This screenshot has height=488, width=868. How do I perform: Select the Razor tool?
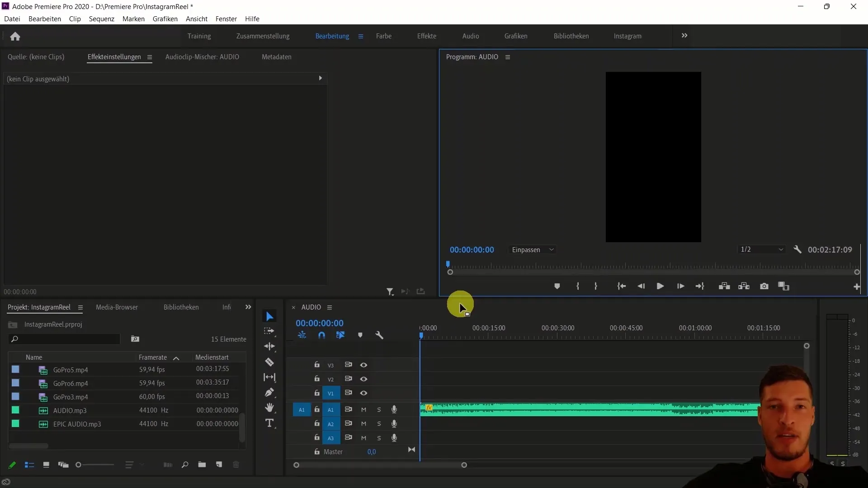pos(269,362)
